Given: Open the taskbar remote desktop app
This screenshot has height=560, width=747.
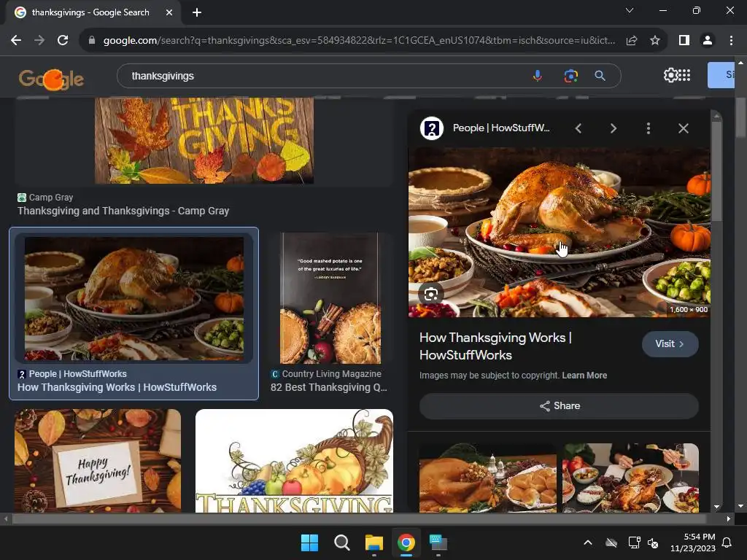Looking at the screenshot, I should click(438, 542).
